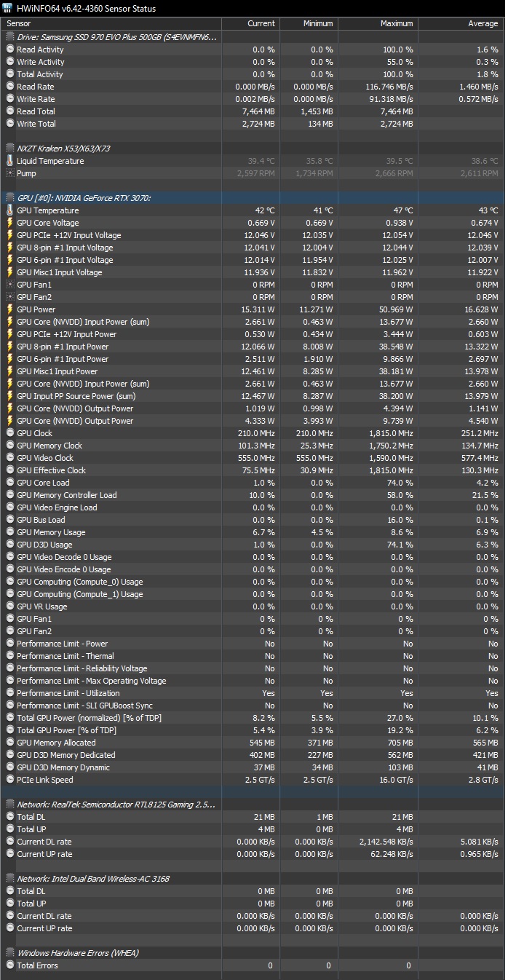Select the Network: RealTek Semiconductor RTL8125 header
Image resolution: width=508 pixels, height=980 pixels.
coord(253,805)
